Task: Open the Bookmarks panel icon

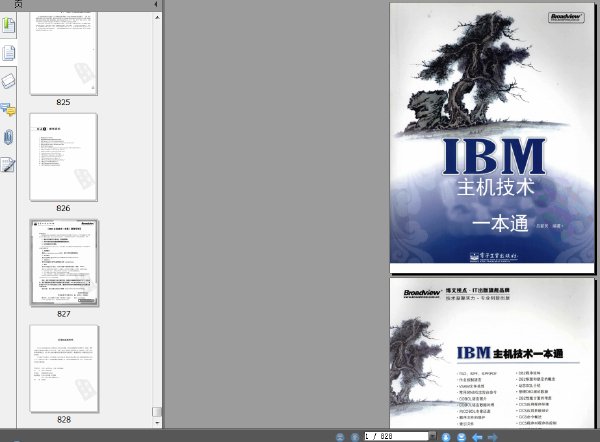Action: coord(8,26)
